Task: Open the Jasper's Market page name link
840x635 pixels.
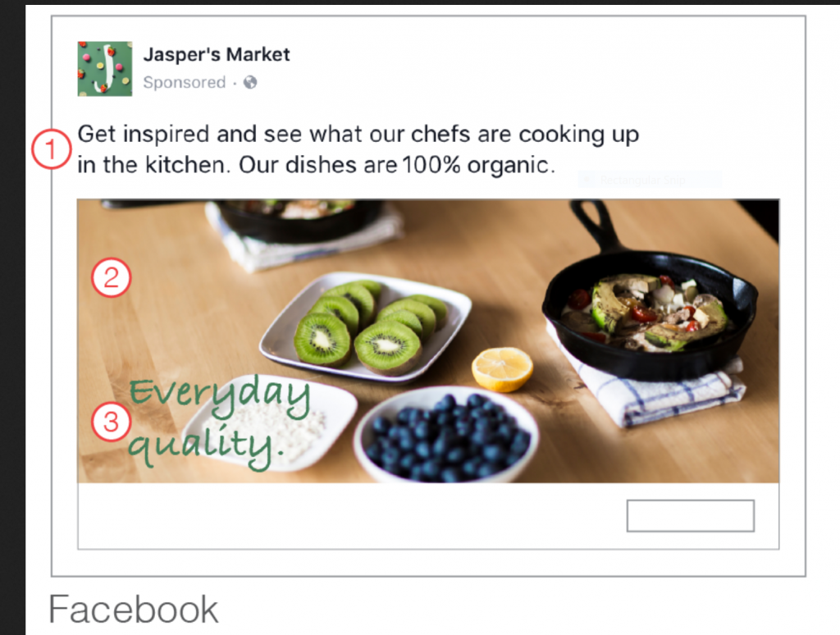Action: click(217, 54)
